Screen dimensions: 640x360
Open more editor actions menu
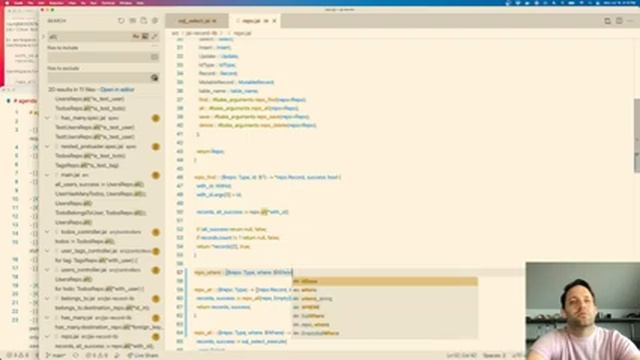631,21
